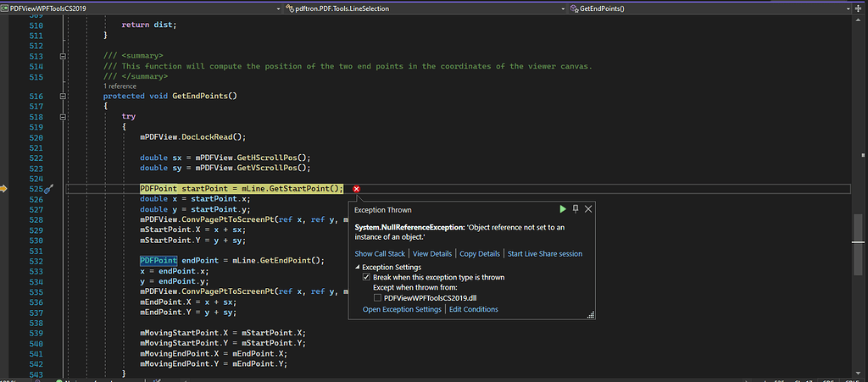Click 'mEndPoint.X' on line 536
The width and height of the screenshot is (868, 382).
click(x=165, y=303)
